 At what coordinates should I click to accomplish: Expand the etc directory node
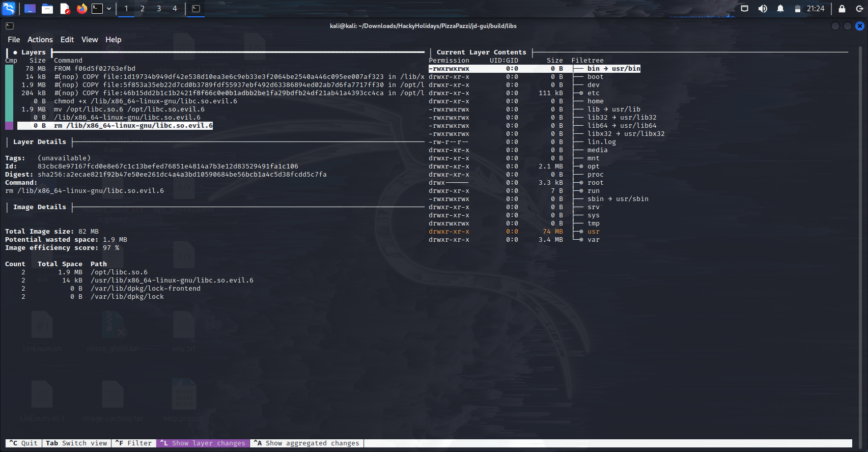pos(581,93)
